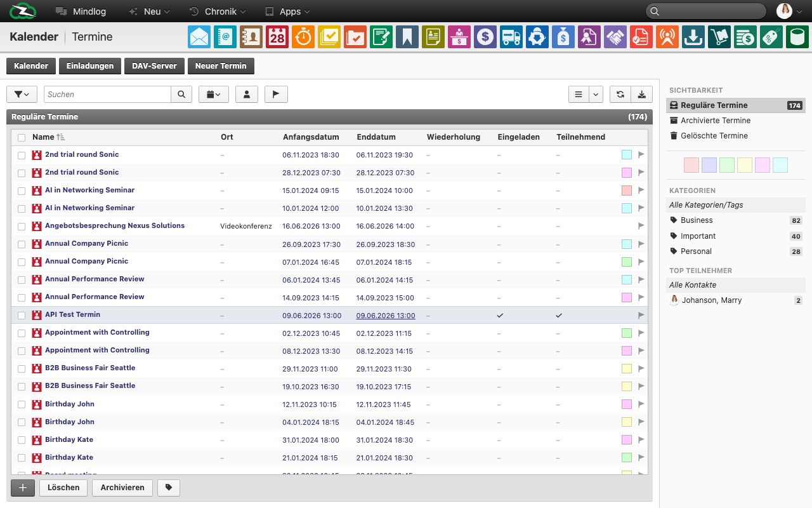Select Gelöschte Termine in sidebar

click(x=735, y=136)
